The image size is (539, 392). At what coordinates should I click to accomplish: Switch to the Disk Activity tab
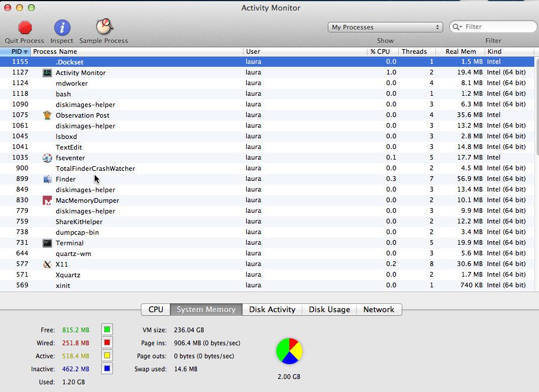click(272, 309)
